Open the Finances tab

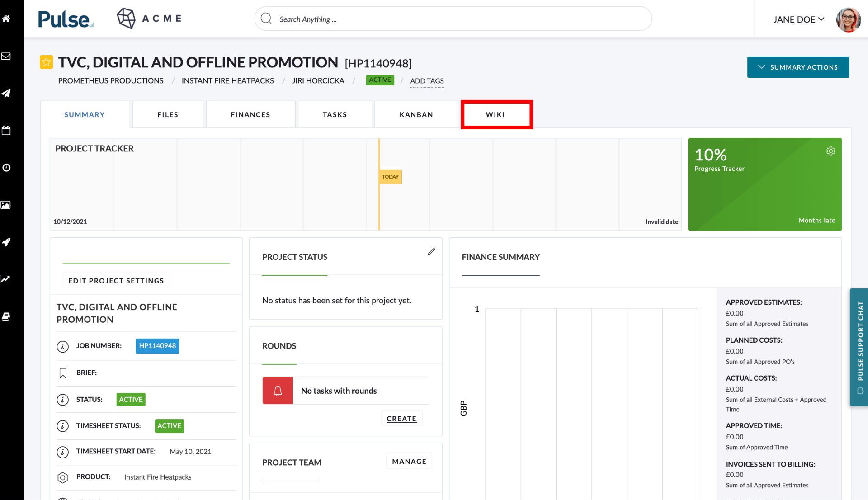(250, 115)
